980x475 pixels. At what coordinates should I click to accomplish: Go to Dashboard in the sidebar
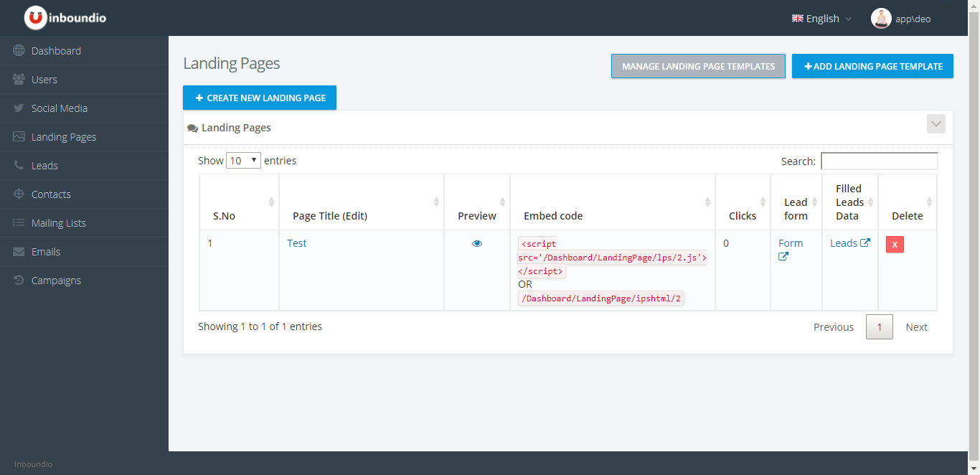click(84, 51)
